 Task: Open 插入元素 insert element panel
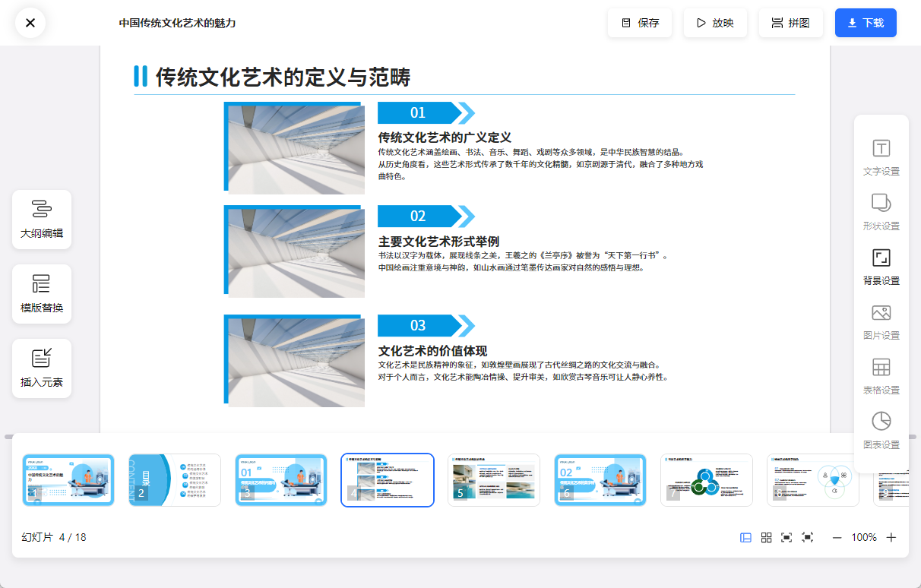pos(42,368)
